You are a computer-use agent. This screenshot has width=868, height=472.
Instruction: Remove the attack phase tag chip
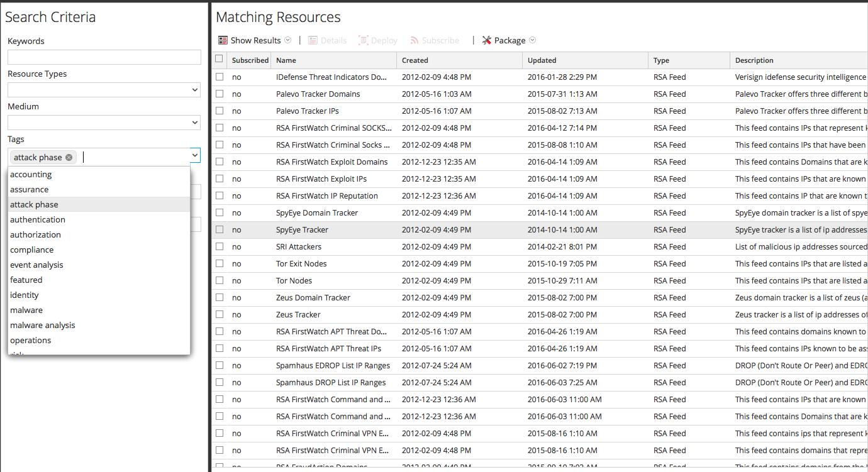pyautogui.click(x=69, y=156)
